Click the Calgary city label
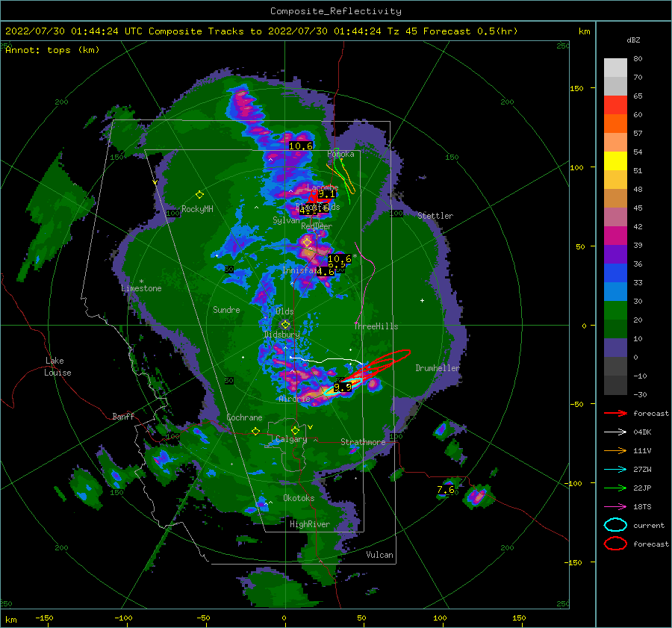The height and width of the screenshot is (628, 672). point(291,439)
